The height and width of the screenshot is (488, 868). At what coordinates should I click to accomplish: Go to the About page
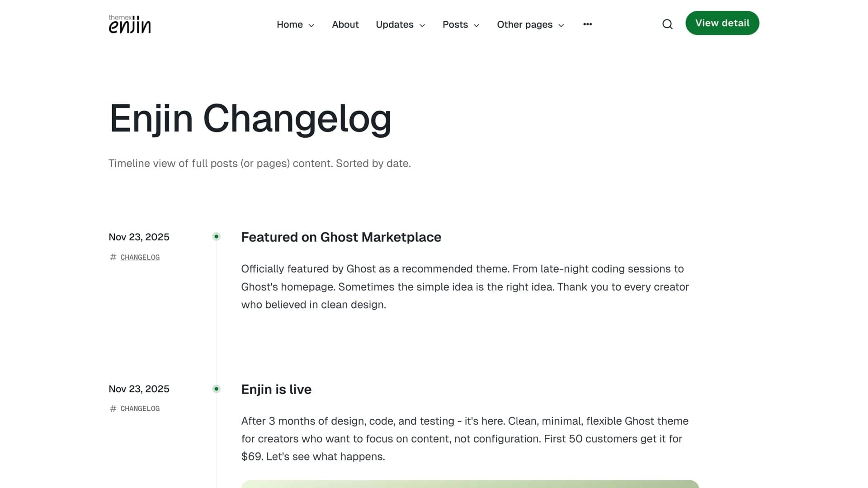pyautogui.click(x=345, y=24)
